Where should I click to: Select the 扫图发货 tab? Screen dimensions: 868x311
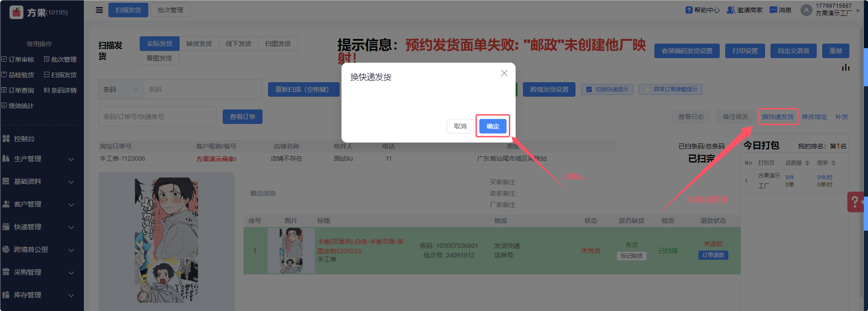278,44
